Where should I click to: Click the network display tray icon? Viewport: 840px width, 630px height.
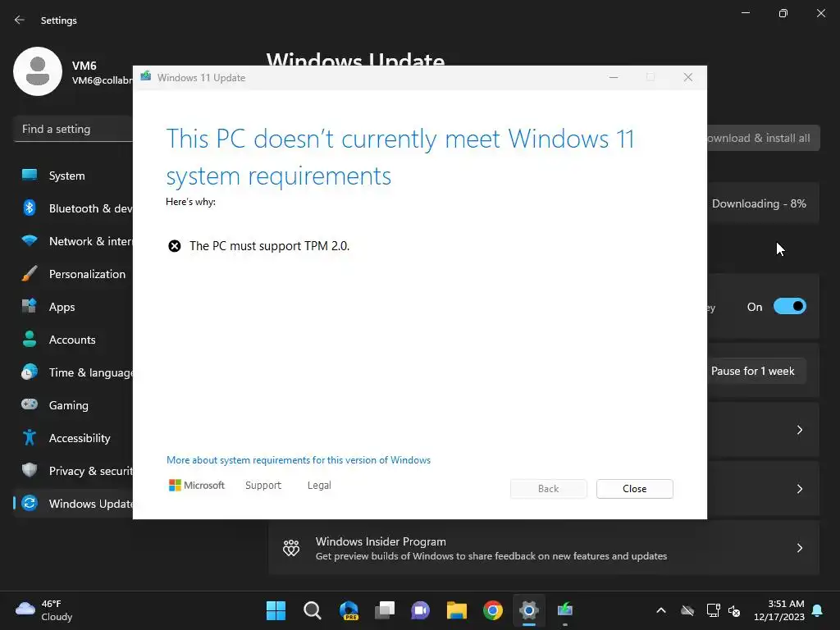point(713,610)
